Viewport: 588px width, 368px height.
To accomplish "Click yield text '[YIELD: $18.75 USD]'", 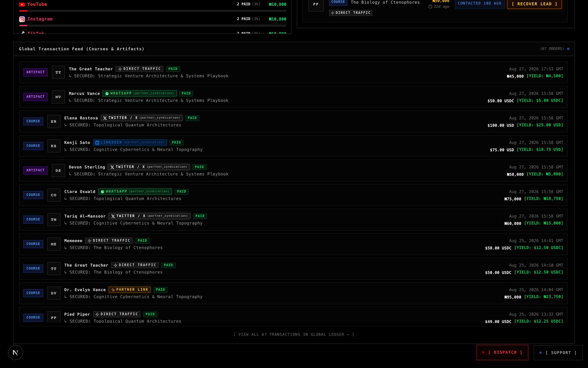I will pyautogui.click(x=540, y=149).
